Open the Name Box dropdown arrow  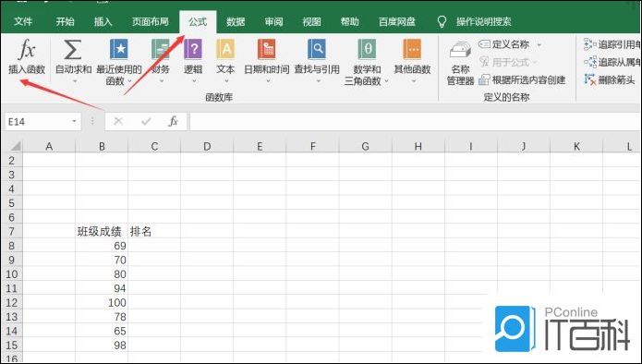pos(74,121)
